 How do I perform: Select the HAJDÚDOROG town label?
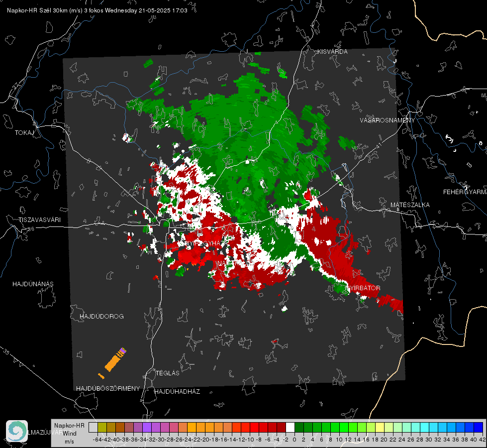click(101, 317)
